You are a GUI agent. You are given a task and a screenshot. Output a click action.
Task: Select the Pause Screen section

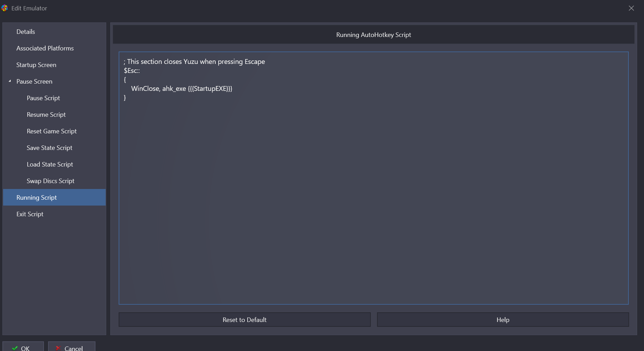54,82
